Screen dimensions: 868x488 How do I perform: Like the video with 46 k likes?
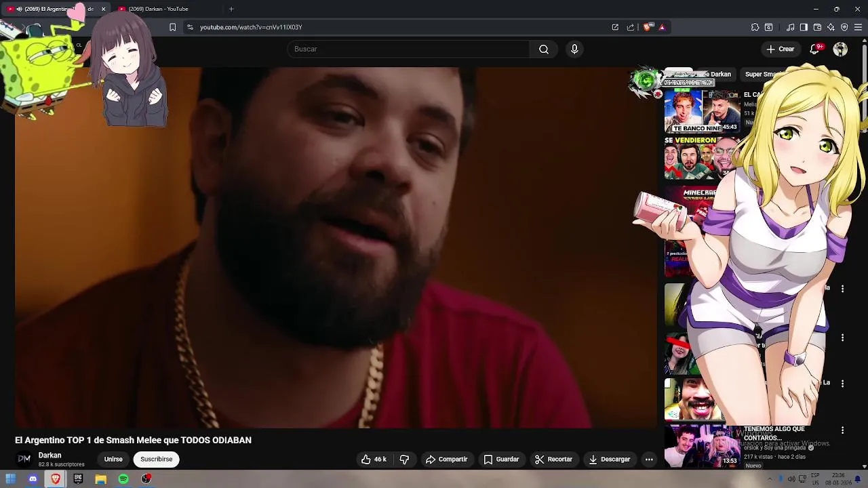(374, 459)
